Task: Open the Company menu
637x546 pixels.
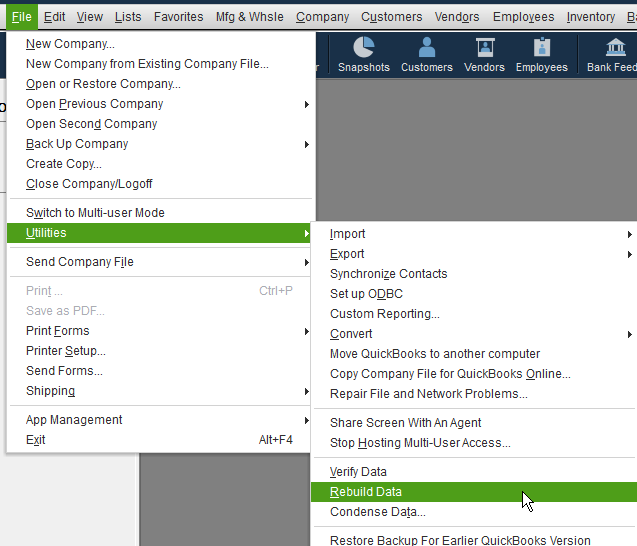Action: [323, 17]
